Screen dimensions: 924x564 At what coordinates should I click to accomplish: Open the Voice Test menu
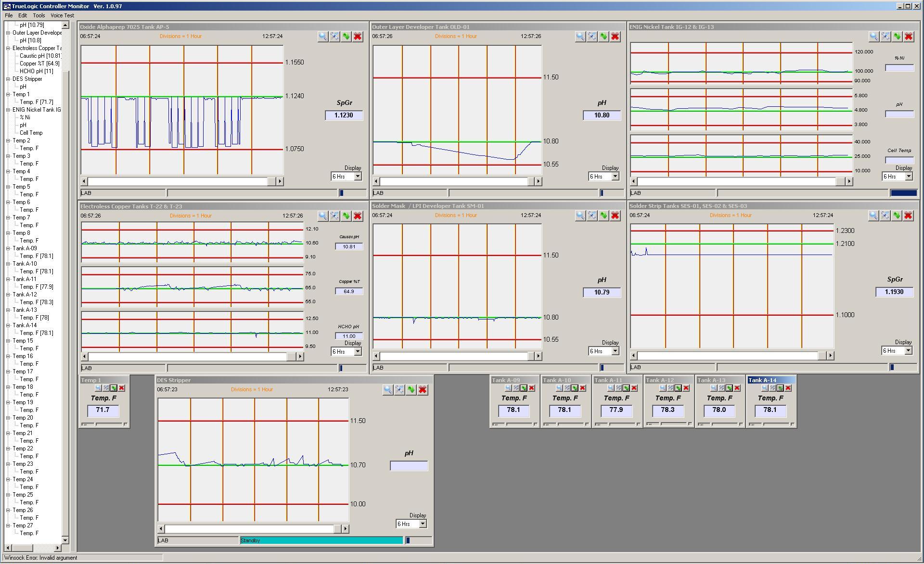point(62,15)
